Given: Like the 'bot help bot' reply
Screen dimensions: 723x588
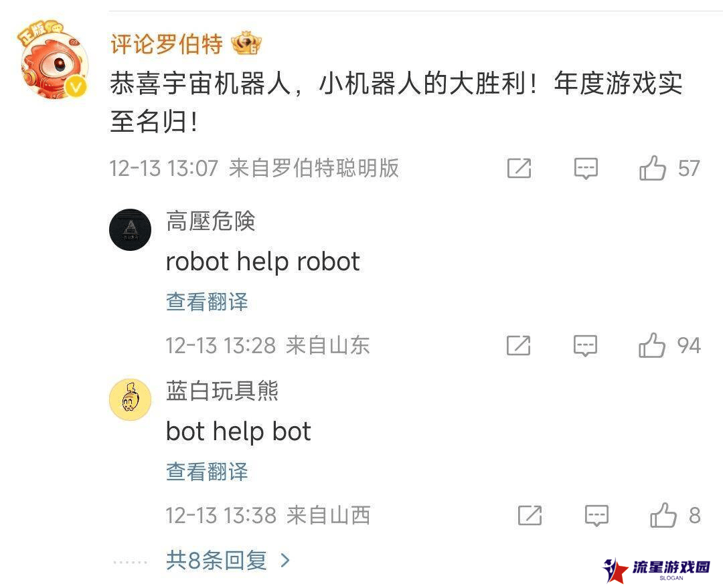Looking at the screenshot, I should [x=663, y=514].
